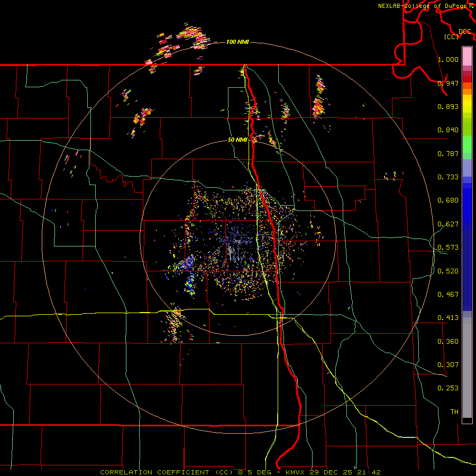The image size is (476, 476).
Task: Click the [CC] unit label
Action: pos(452,36)
